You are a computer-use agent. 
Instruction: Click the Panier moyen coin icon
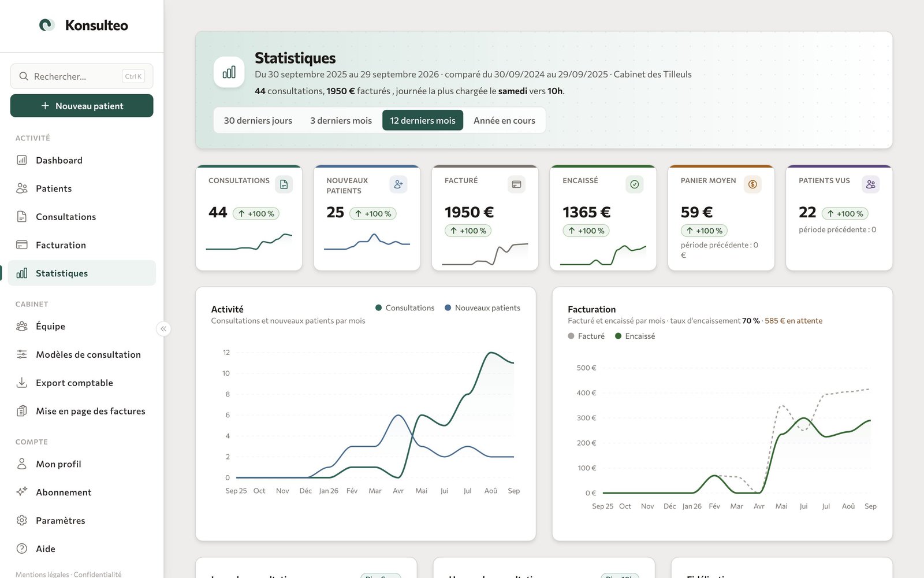752,184
